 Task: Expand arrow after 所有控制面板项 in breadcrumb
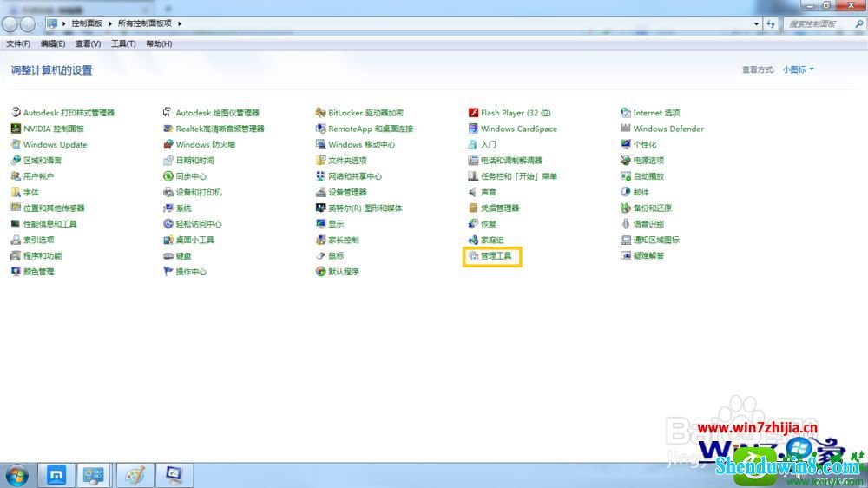click(180, 23)
